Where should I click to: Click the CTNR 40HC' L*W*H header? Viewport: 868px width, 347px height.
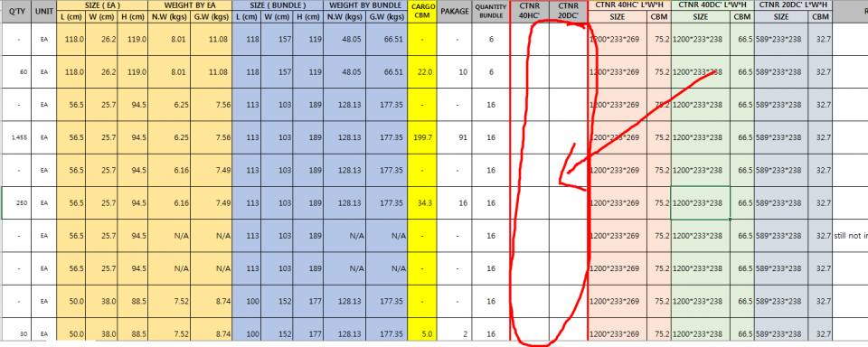click(x=629, y=5)
